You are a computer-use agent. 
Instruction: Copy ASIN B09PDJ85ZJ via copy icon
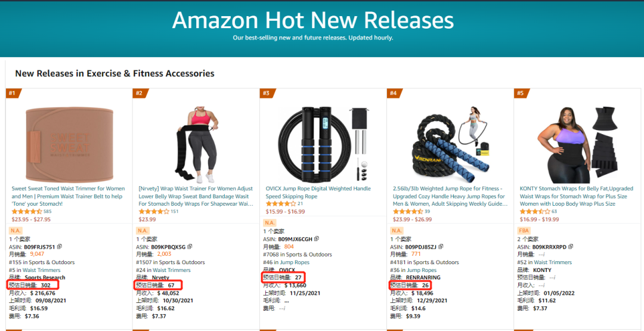click(x=441, y=246)
